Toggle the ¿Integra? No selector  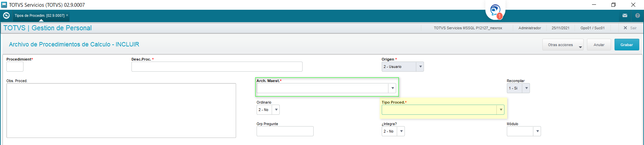[x=393, y=131]
